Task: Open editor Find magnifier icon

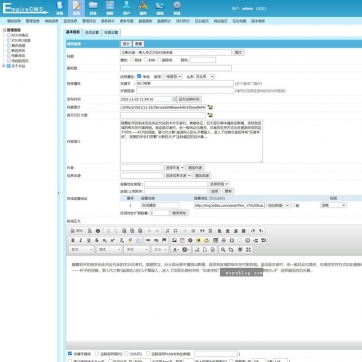Action: point(223,249)
